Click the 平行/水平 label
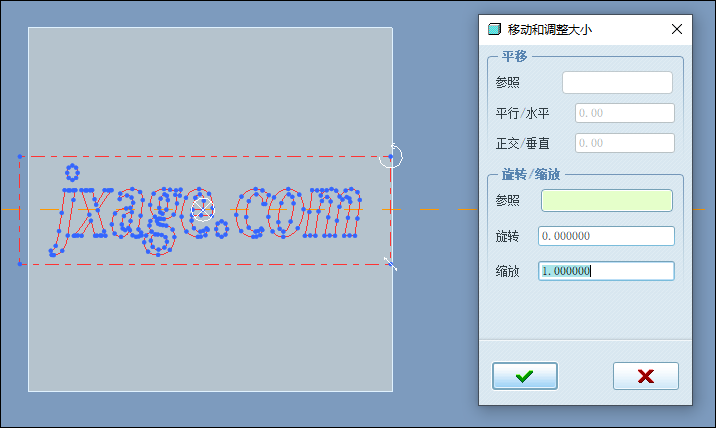 click(x=522, y=113)
